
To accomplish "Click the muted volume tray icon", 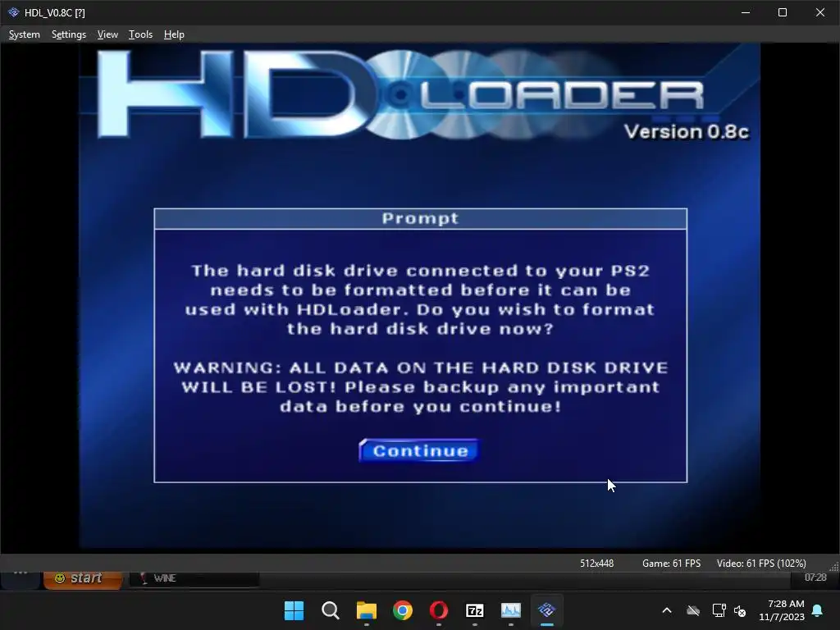I will click(740, 610).
